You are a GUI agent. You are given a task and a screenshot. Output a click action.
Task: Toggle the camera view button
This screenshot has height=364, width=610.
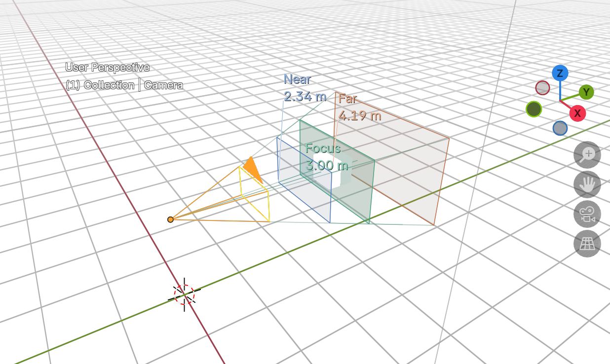pos(587,214)
